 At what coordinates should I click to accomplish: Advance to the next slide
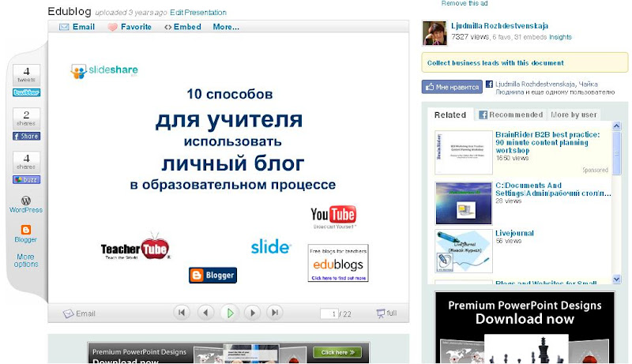pyautogui.click(x=253, y=313)
